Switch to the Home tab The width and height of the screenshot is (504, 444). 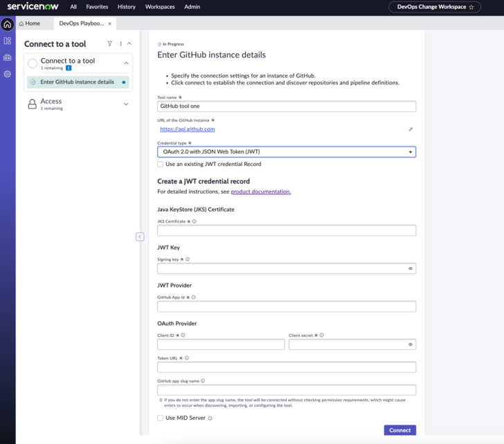tap(30, 24)
